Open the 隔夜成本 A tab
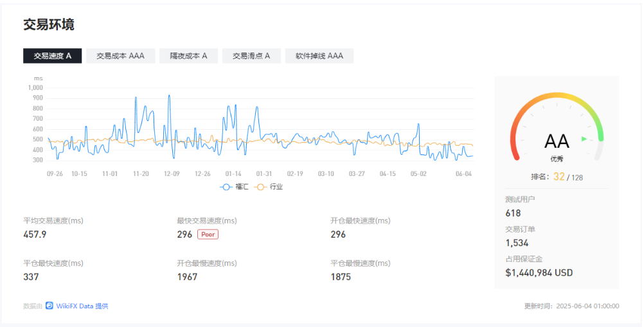 pyautogui.click(x=188, y=56)
